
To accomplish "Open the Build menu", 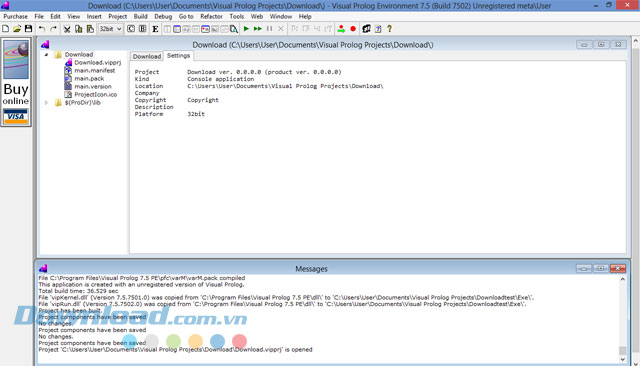I will coord(140,16).
